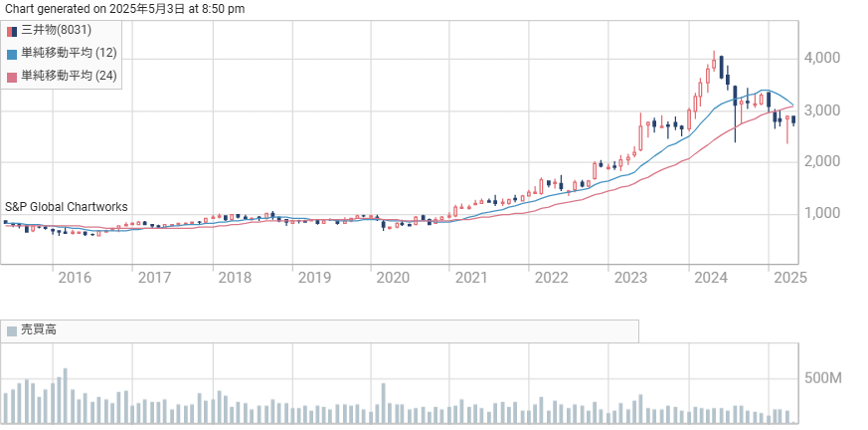Click the 2024 x-axis year label
The image size is (868, 430).
coord(711,277)
